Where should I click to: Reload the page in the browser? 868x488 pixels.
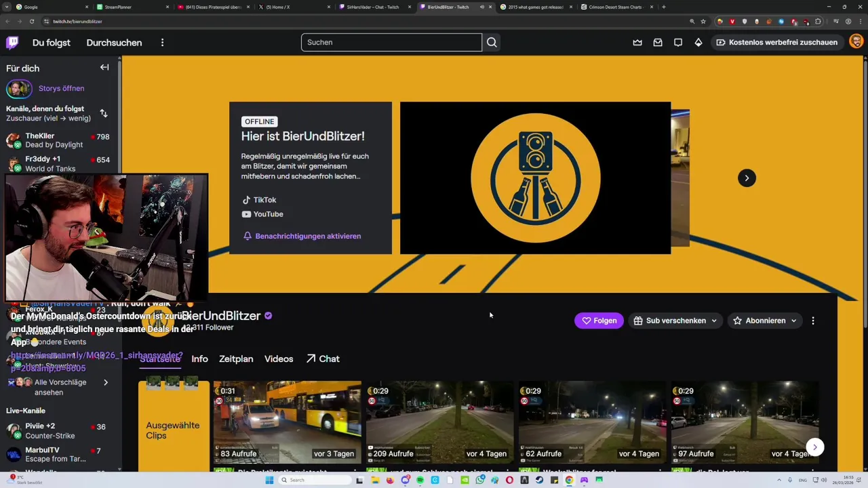[31, 21]
